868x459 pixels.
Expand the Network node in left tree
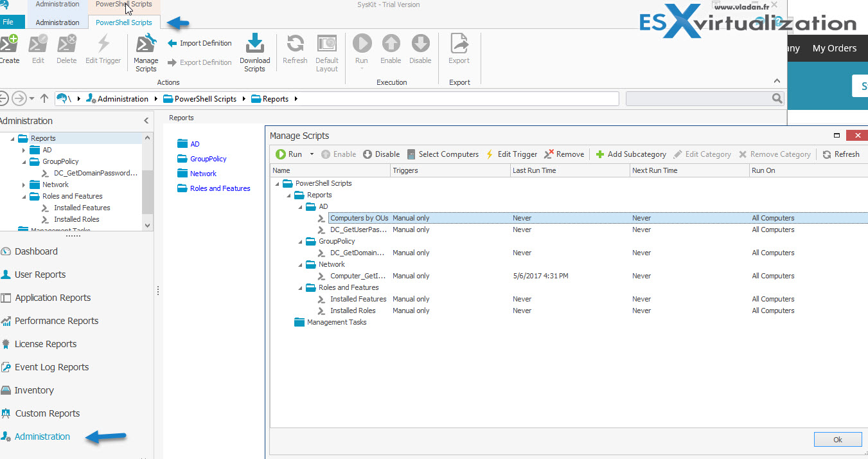[x=24, y=184]
